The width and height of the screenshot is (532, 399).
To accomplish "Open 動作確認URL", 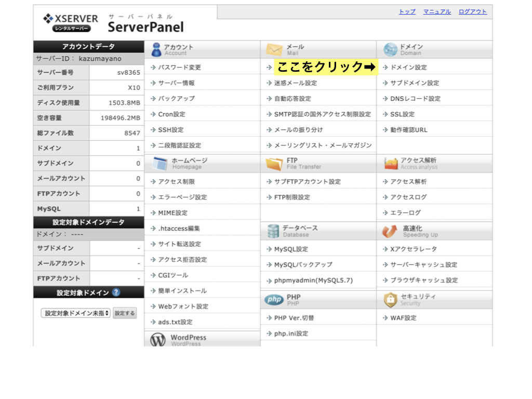I will (409, 130).
